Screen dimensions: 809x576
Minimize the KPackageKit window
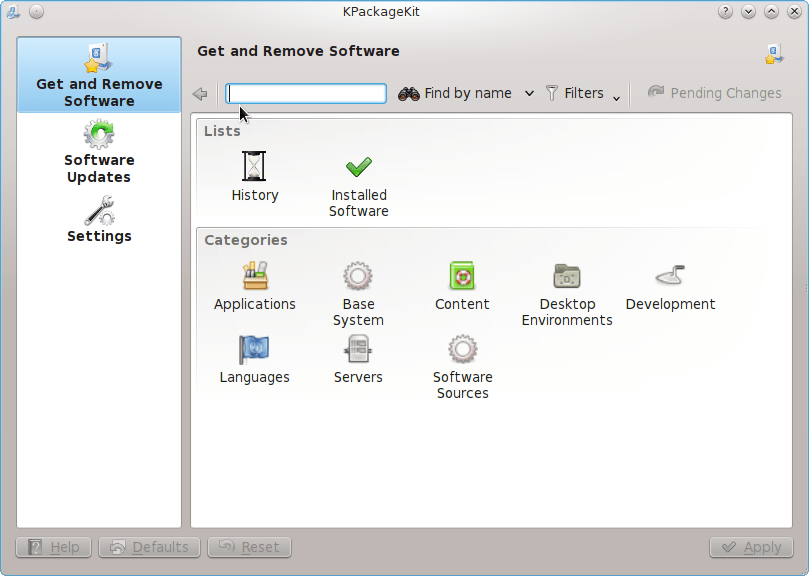[x=748, y=11]
